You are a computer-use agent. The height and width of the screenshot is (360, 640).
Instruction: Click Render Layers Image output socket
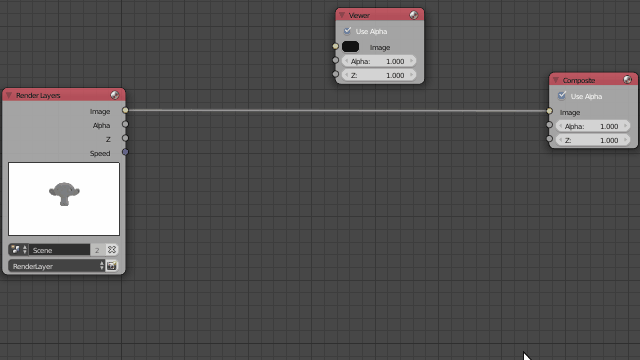click(125, 110)
